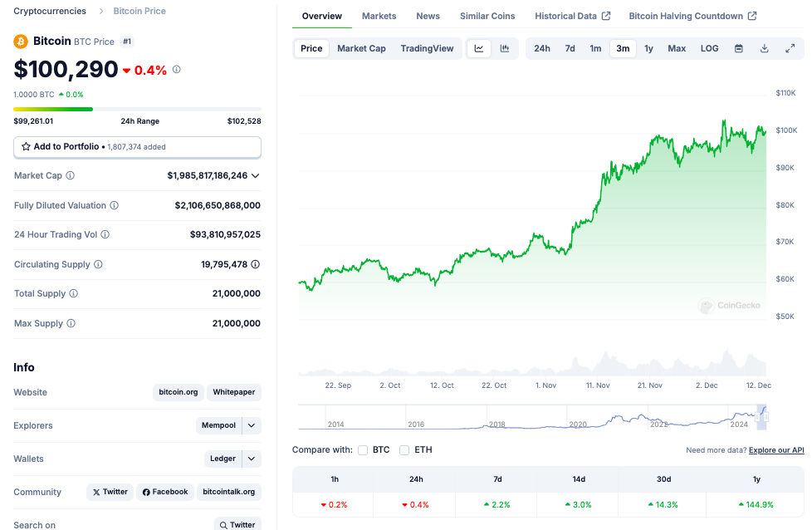812x530 pixels.
Task: Toggle the BTC compare checkbox
Action: coord(363,450)
